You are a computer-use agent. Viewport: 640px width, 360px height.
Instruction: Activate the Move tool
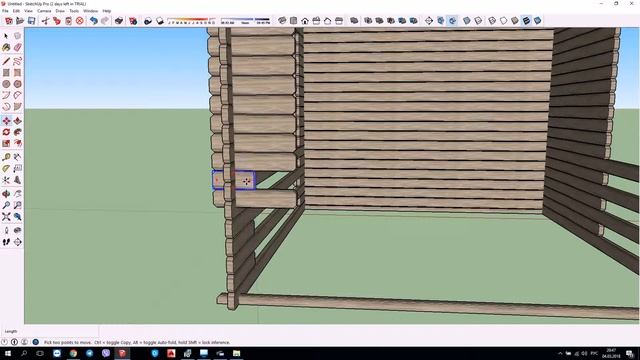tap(6, 120)
